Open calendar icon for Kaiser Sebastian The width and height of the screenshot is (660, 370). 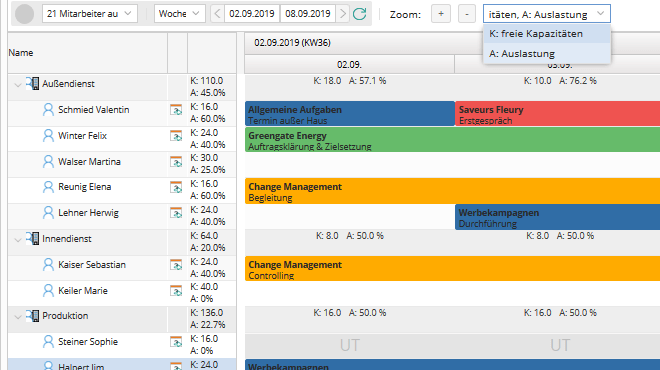176,265
